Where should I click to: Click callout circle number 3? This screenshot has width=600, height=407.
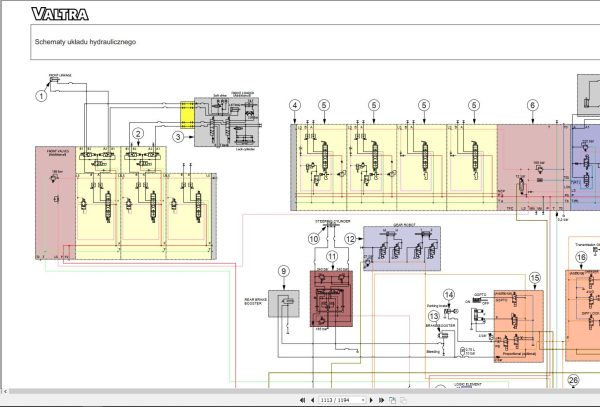(178, 136)
